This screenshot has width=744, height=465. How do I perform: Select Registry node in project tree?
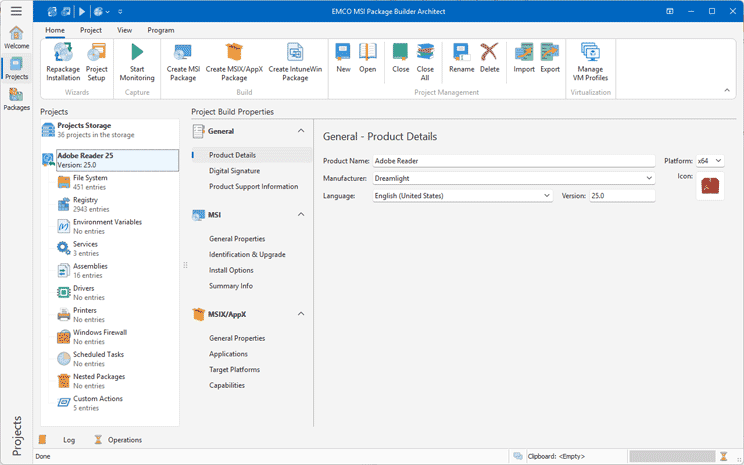[85, 200]
